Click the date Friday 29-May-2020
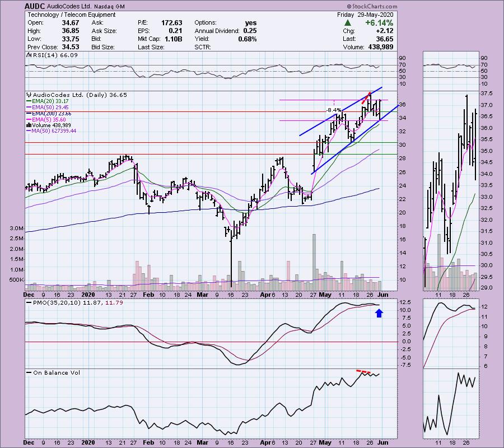The width and height of the screenshot is (504, 448). (365, 15)
